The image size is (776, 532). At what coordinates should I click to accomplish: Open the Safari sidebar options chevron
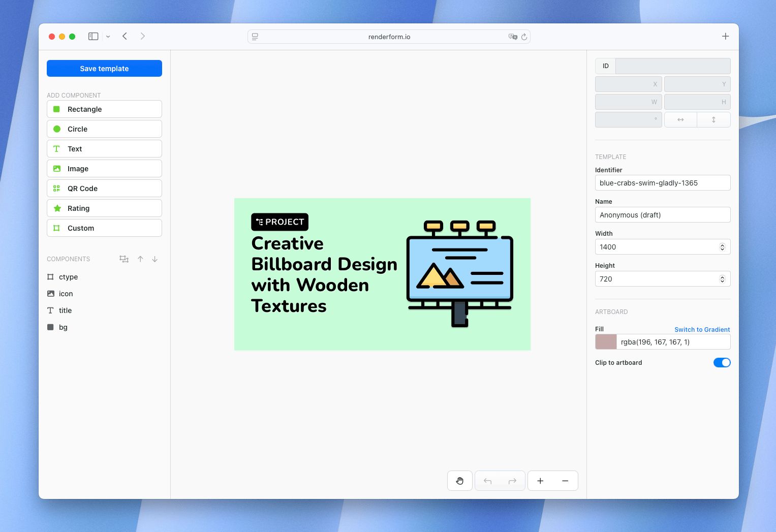[108, 36]
